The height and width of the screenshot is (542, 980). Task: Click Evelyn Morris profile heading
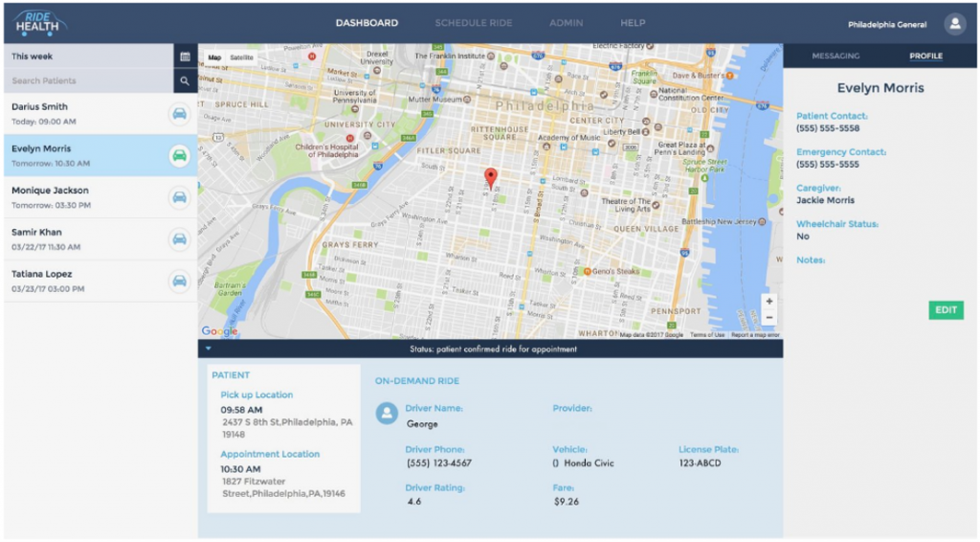point(880,88)
